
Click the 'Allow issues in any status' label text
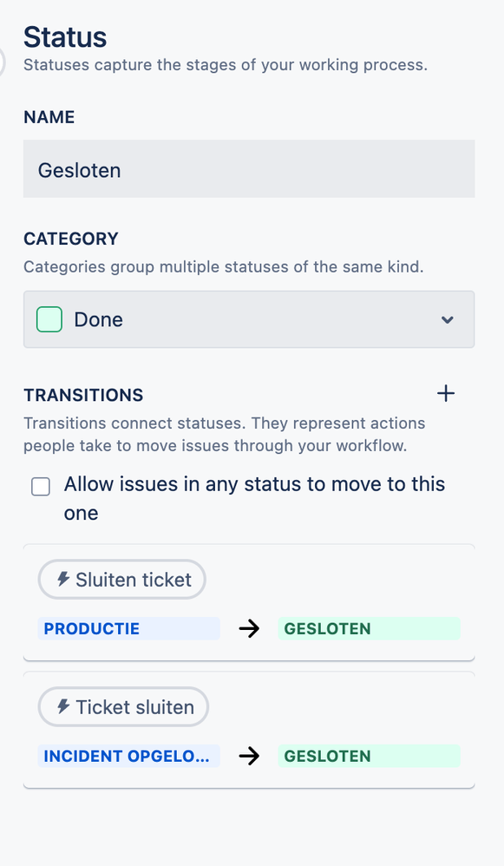coord(254,498)
